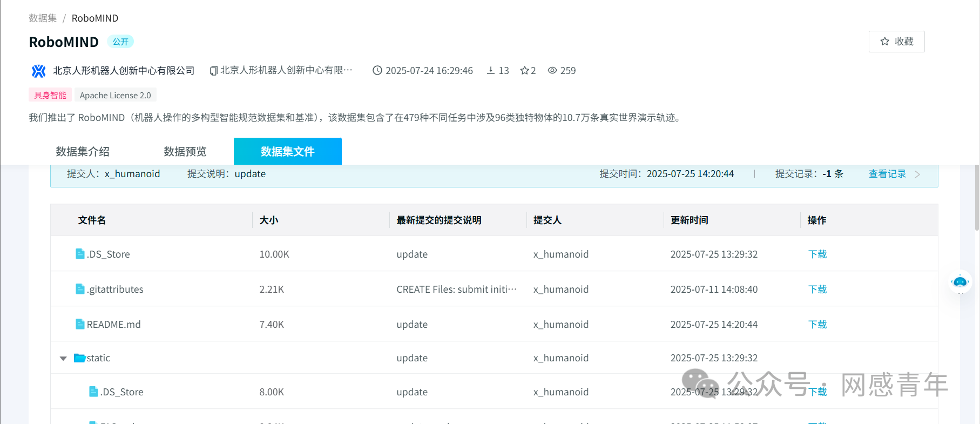Viewport: 980px width, 424px height.
Task: Click the update time 2025-07-25 14:20:44 in README row
Action: tap(714, 324)
